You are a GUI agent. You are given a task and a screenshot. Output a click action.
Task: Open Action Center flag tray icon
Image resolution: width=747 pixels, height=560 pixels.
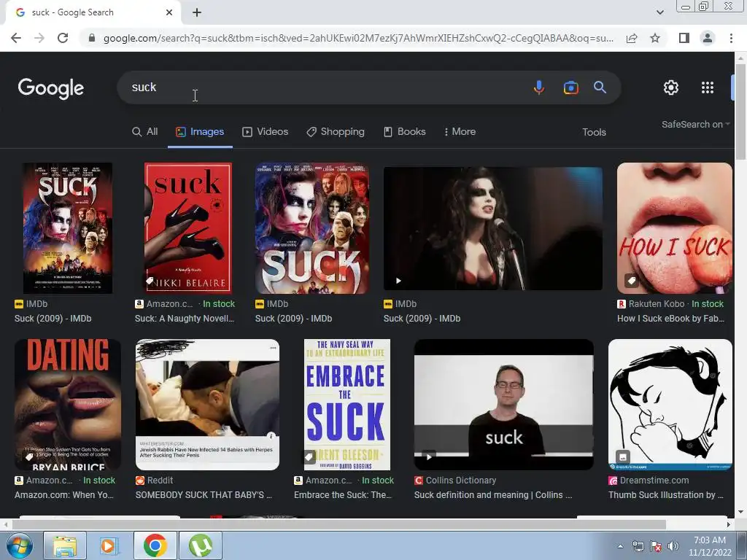pyautogui.click(x=656, y=546)
